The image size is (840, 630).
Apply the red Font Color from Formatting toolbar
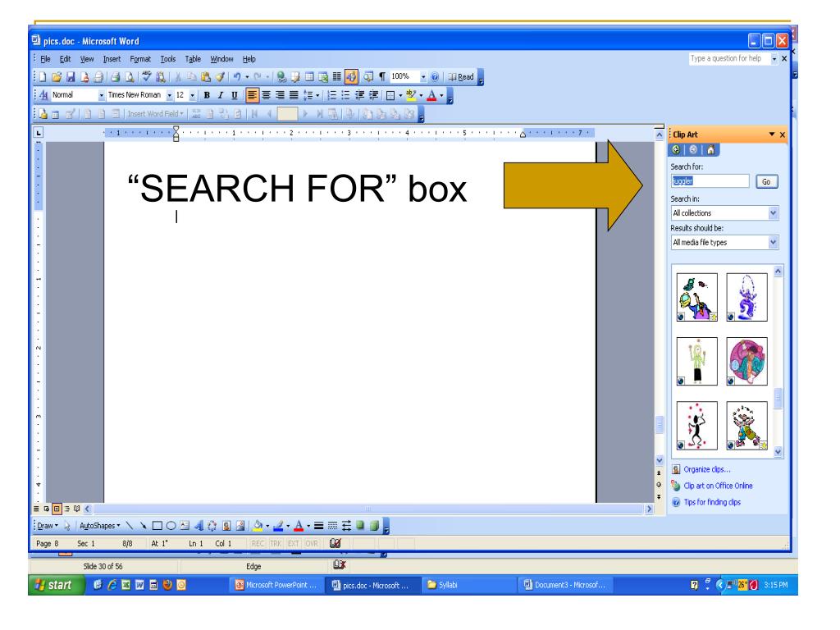pos(431,95)
